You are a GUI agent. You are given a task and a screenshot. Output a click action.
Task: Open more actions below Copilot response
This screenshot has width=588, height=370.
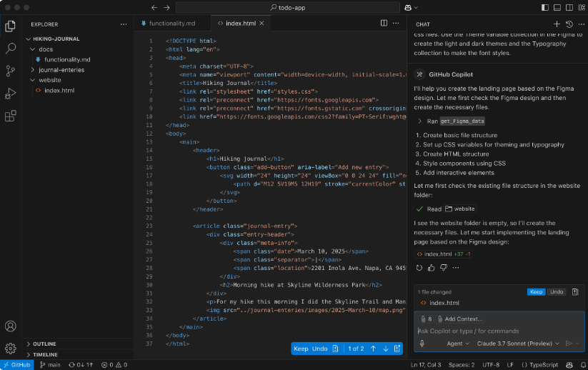(456, 268)
